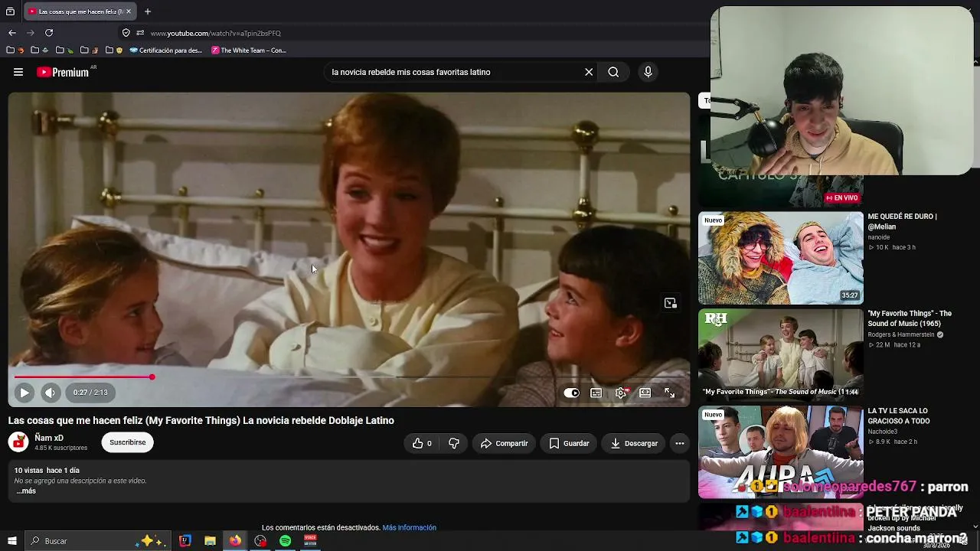
Task: Subscribe to channel with Suscribirse button
Action: (x=127, y=442)
